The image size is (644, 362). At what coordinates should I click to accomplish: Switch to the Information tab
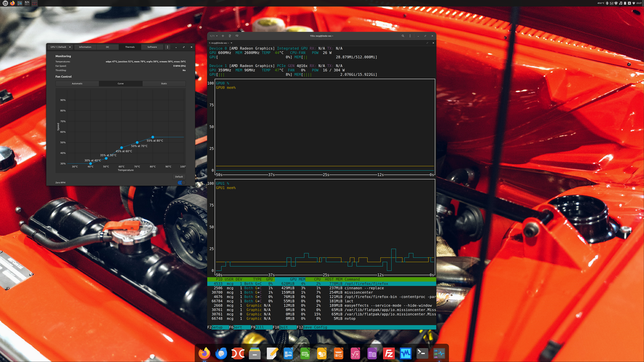(85, 47)
